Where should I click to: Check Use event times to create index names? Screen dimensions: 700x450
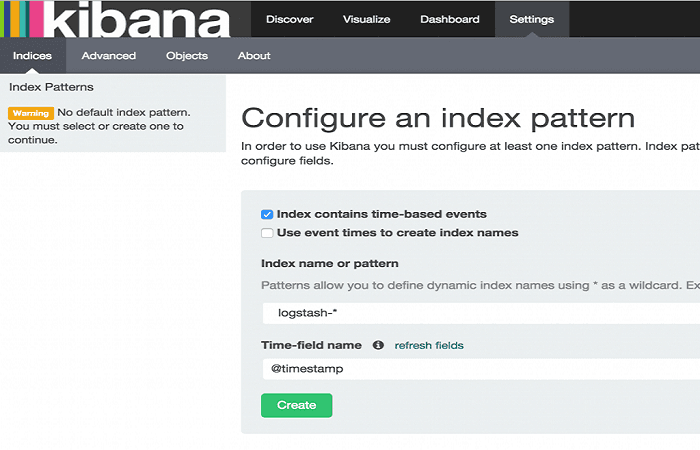(x=267, y=233)
